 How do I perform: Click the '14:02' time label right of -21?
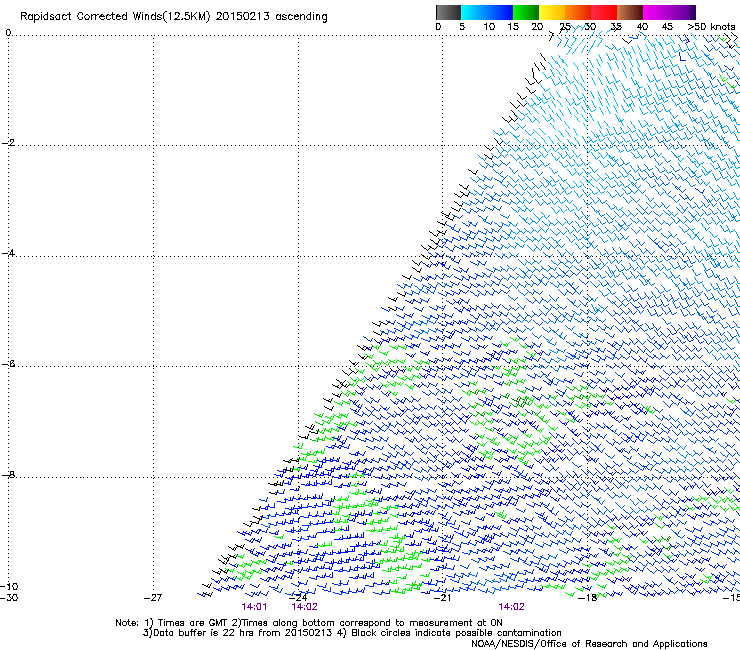[x=512, y=607]
